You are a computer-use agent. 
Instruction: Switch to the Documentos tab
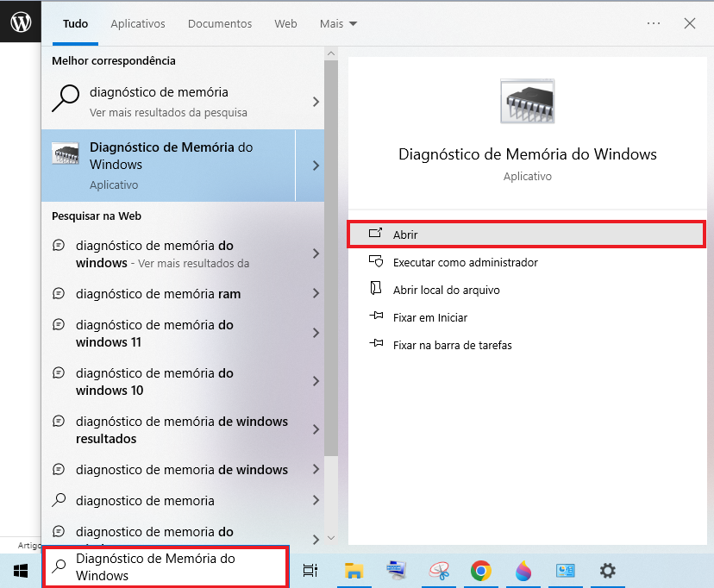point(220,23)
